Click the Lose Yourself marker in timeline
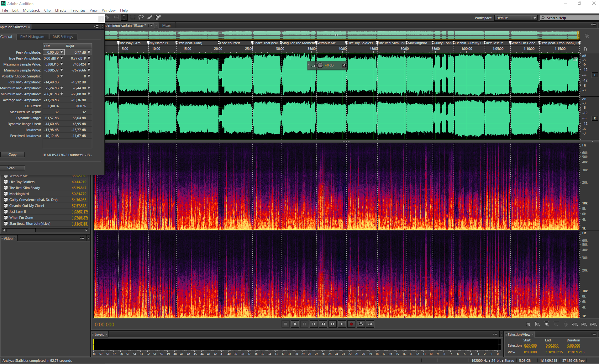This screenshot has width=599, height=364. point(229,43)
